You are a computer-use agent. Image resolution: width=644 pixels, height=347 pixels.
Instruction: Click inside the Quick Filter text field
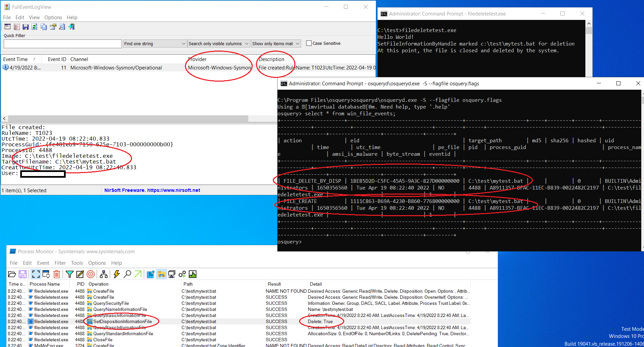click(x=63, y=44)
